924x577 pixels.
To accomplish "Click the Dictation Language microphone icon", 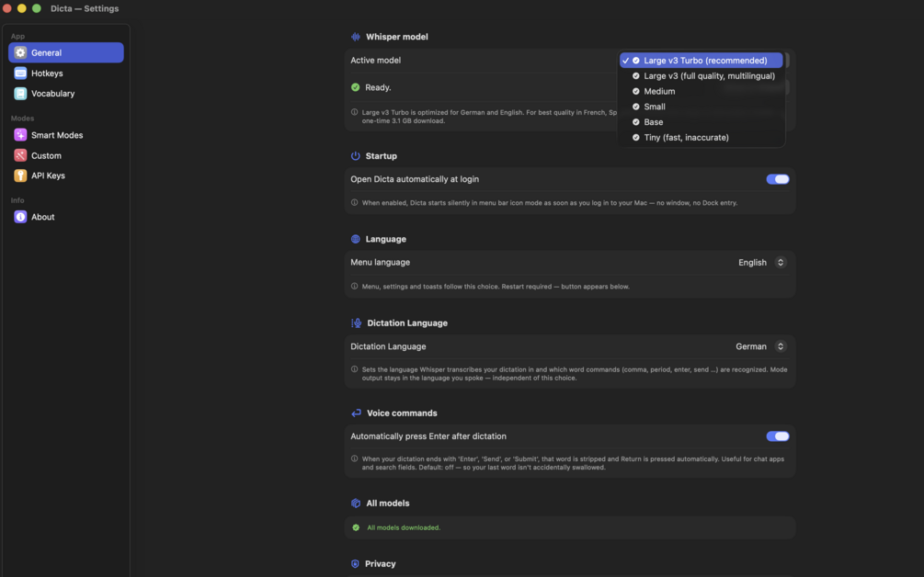I will point(356,322).
